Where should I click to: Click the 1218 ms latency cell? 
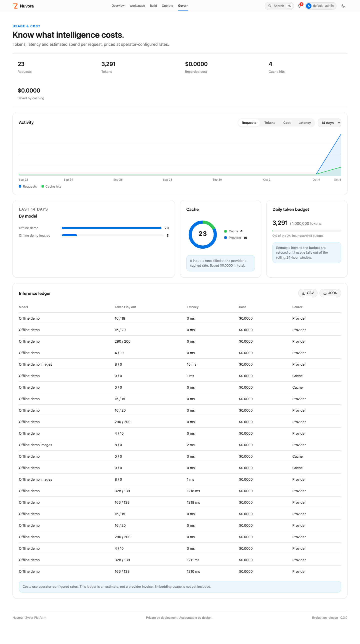click(x=193, y=491)
